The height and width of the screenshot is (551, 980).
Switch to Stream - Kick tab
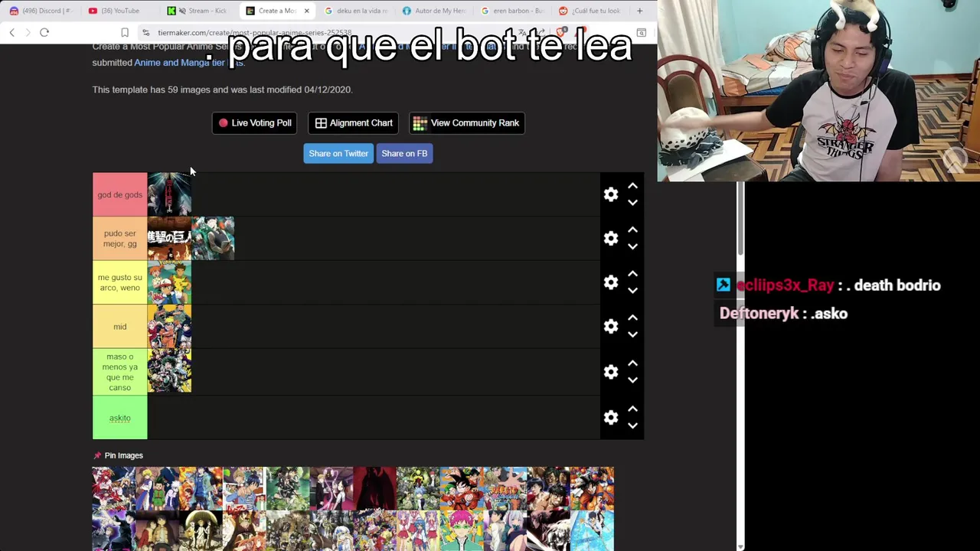point(199,11)
